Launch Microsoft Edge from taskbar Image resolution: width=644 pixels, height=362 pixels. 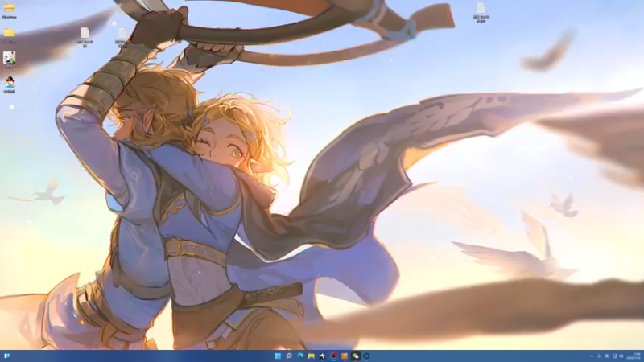tap(300, 356)
